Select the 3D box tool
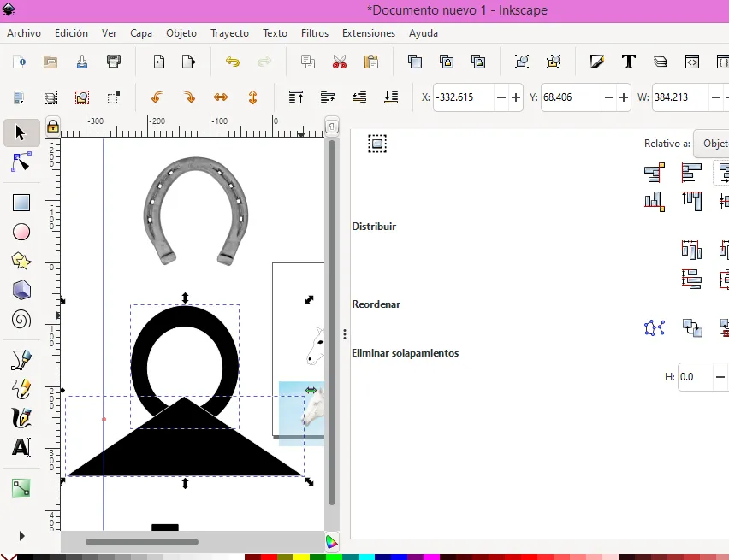 21,291
